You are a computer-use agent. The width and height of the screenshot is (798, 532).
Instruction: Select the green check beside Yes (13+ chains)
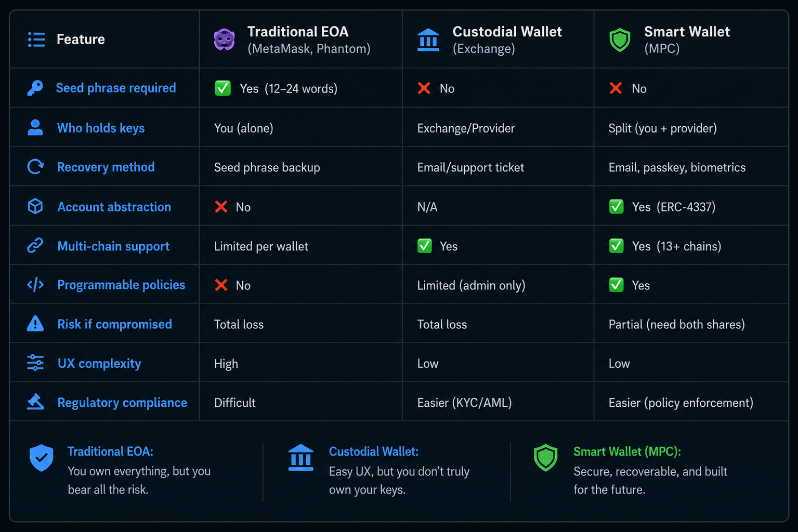point(617,246)
